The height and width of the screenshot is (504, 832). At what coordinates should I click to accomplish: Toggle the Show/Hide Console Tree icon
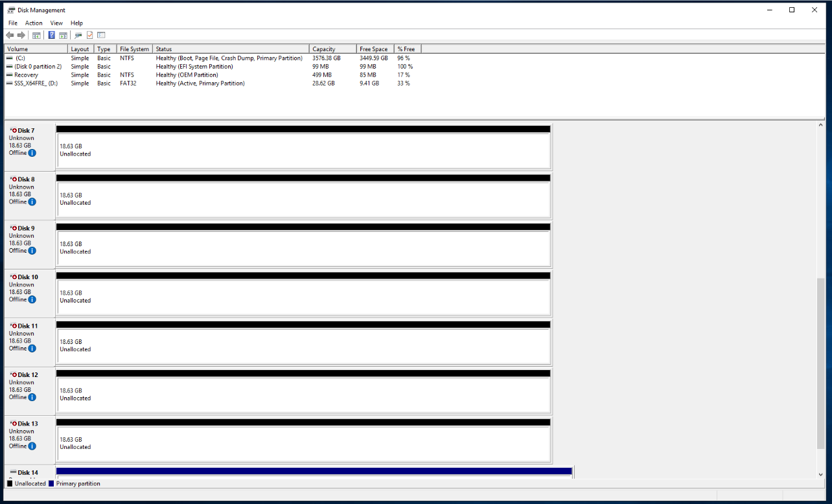36,35
